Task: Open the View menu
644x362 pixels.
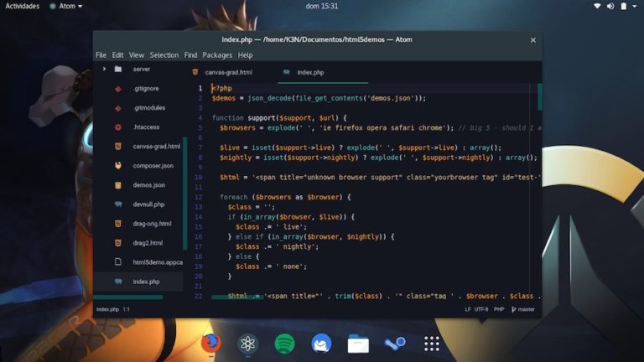Action: click(x=137, y=55)
